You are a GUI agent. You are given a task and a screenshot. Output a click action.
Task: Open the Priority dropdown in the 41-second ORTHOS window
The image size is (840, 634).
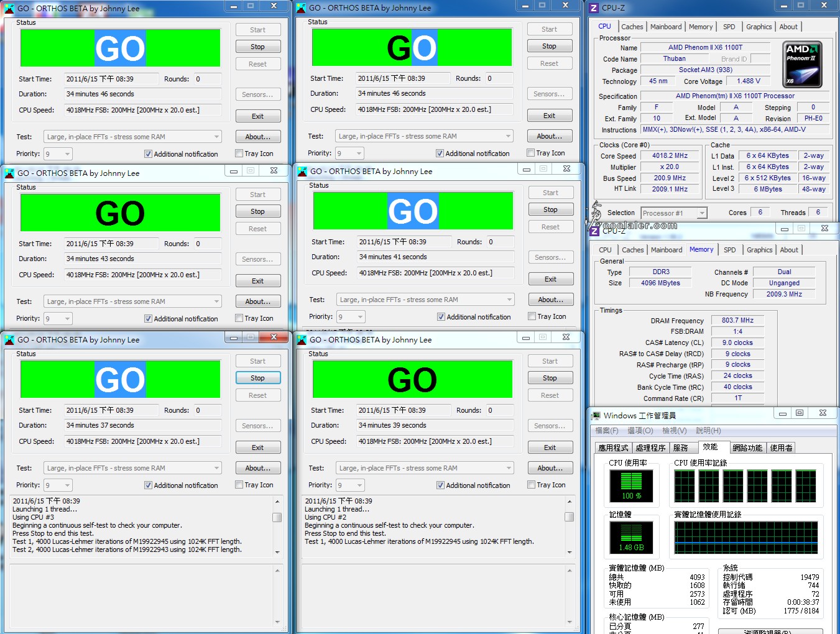pos(351,316)
